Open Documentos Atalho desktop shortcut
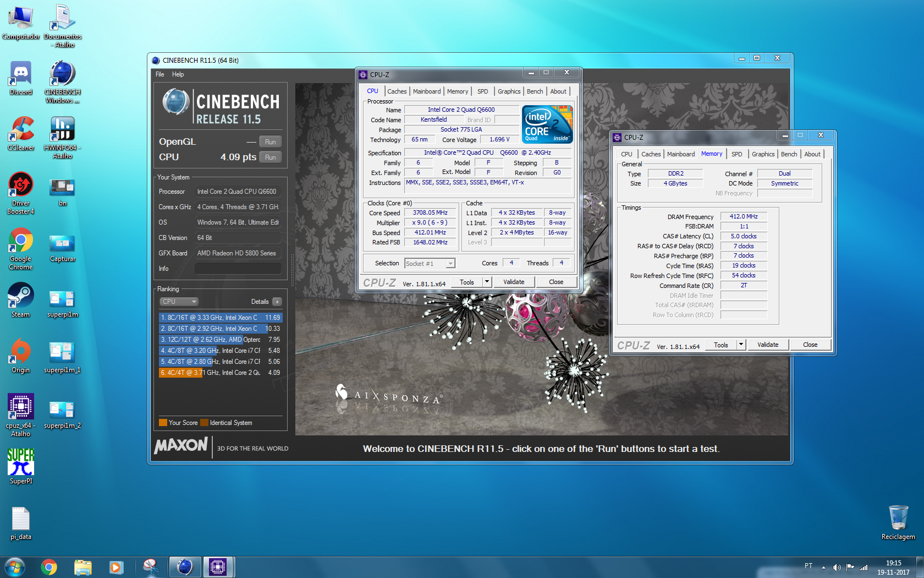 pos(63,26)
